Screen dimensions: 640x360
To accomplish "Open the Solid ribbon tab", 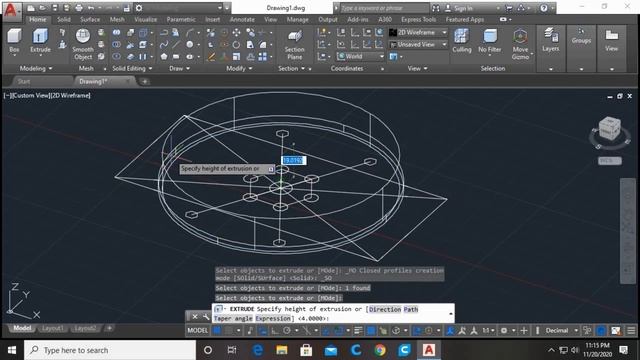I will [x=63, y=19].
